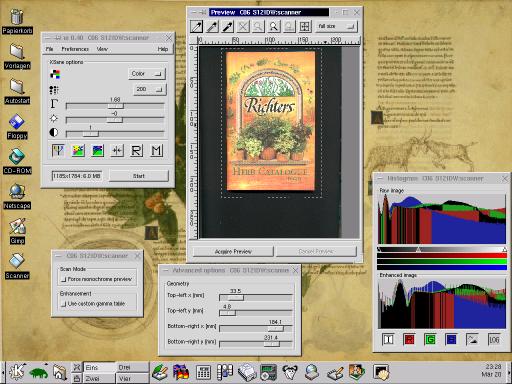Open the Scanner desktop icon
This screenshot has height=384, width=512.
(17, 267)
